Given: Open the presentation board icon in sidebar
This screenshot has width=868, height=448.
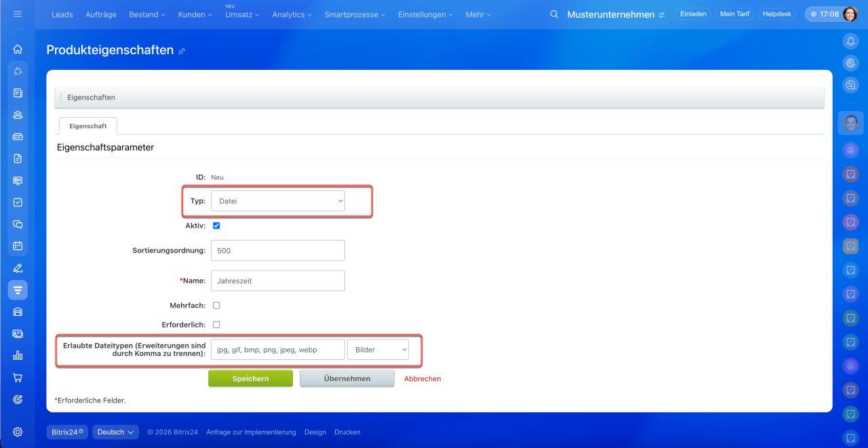Looking at the screenshot, I should 18,180.
